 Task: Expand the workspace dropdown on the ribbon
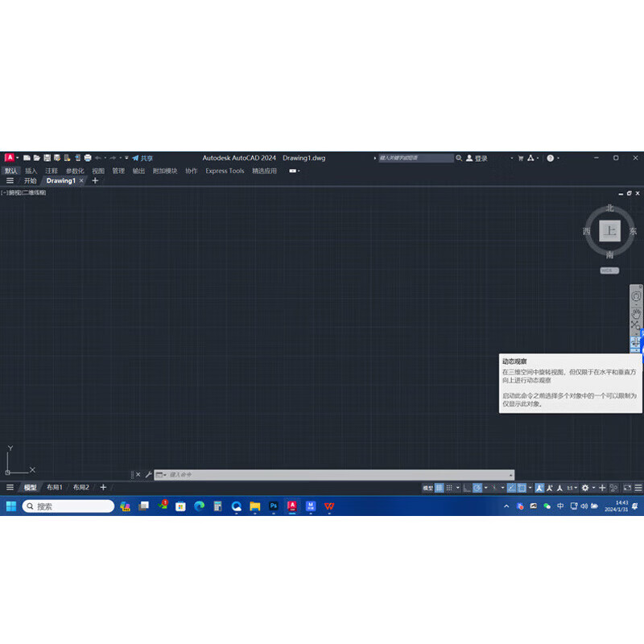[293, 171]
